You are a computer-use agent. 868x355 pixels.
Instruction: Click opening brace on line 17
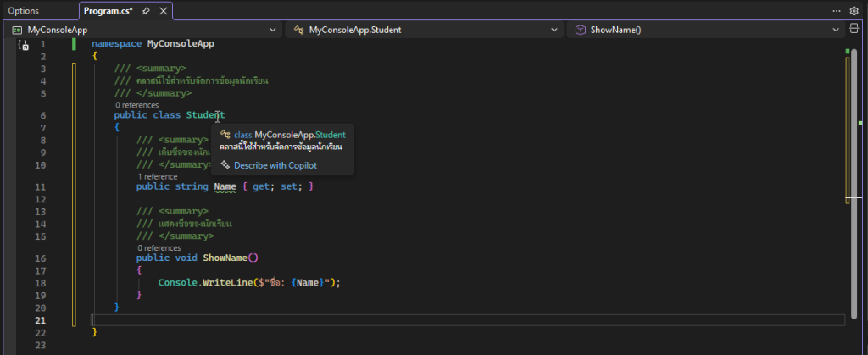coord(139,270)
